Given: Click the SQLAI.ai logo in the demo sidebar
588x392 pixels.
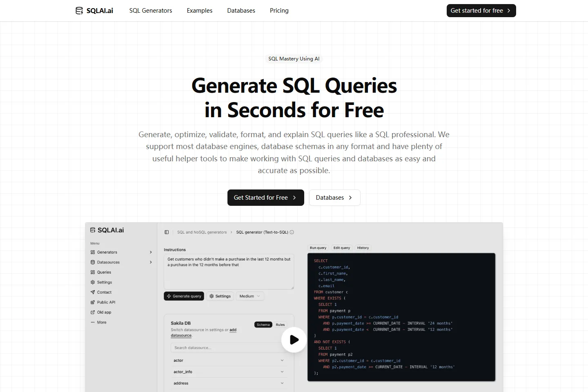Looking at the screenshot, I should (x=107, y=230).
